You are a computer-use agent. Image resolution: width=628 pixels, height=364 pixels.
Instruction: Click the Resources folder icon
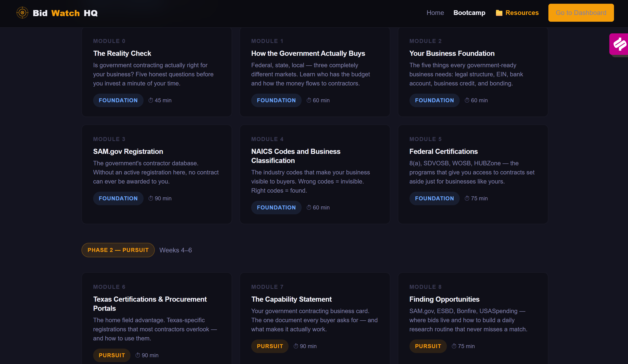[x=499, y=13]
